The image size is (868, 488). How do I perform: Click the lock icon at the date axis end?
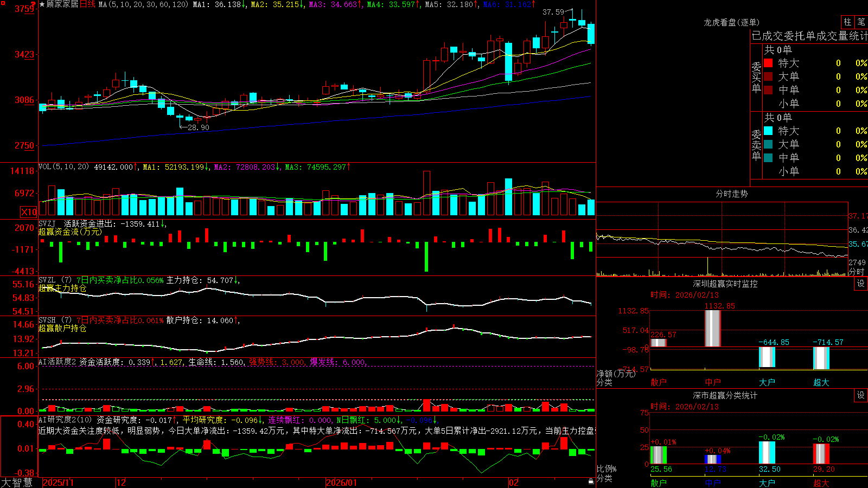591,481
